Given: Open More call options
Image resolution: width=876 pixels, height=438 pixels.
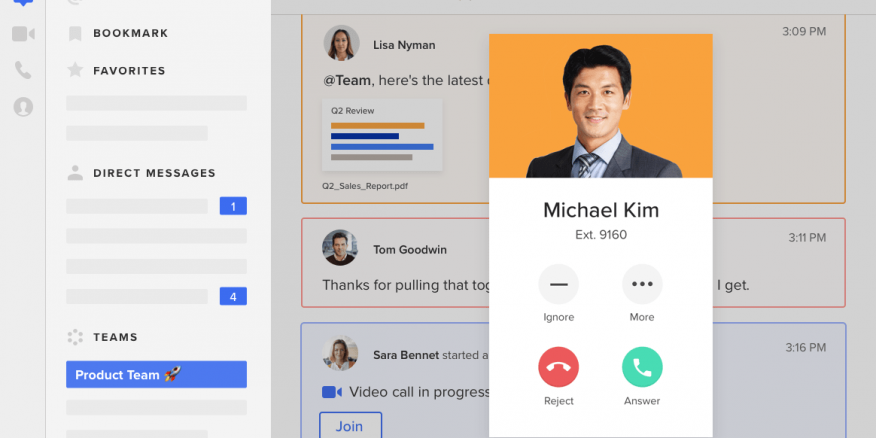Looking at the screenshot, I should pos(642,284).
